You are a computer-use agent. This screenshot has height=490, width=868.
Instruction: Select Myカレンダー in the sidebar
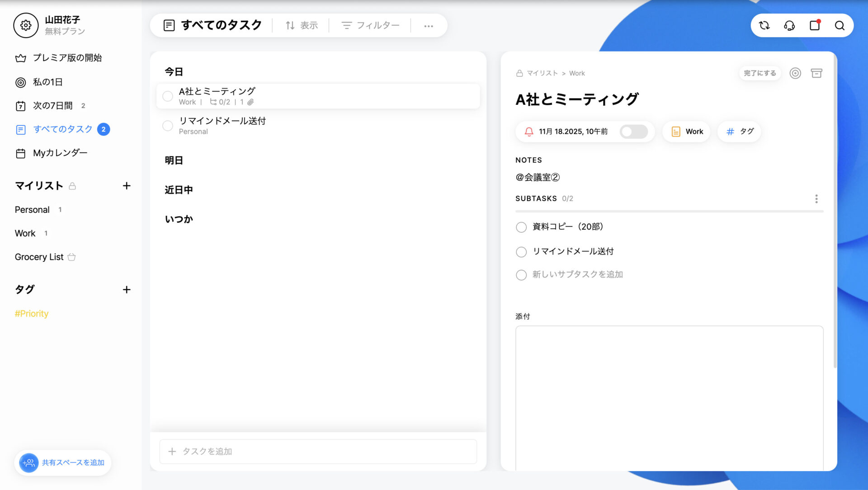pos(60,153)
